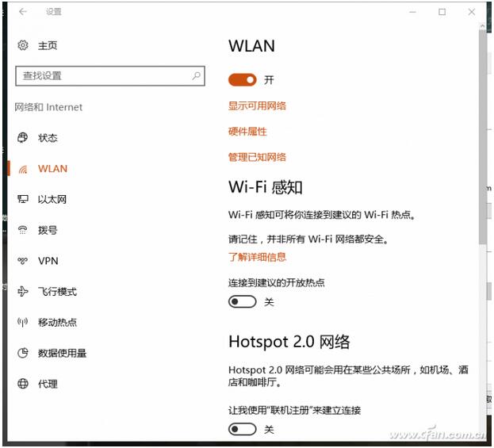Click the pie chart icon beside 数据使用量
494x448 pixels.
[x=23, y=353]
